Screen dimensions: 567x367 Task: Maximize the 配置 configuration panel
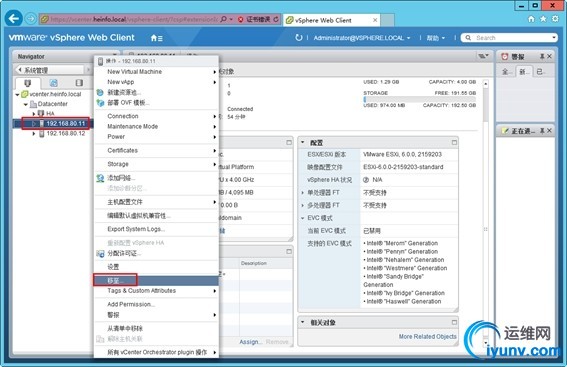454,142
